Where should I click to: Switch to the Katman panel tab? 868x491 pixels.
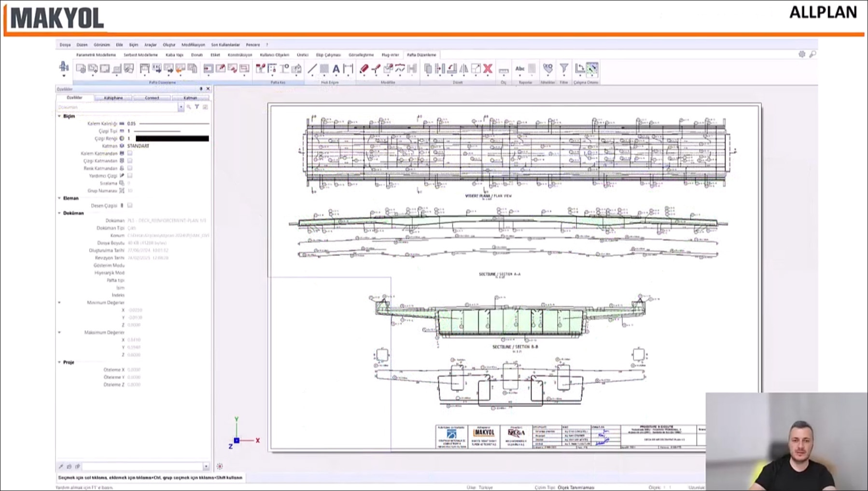click(x=190, y=98)
